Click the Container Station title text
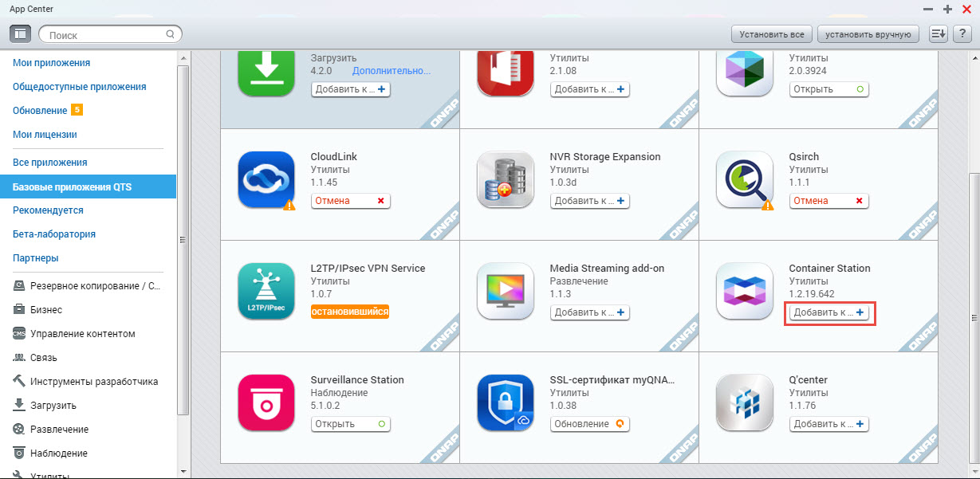This screenshot has height=479, width=980. pos(829,269)
